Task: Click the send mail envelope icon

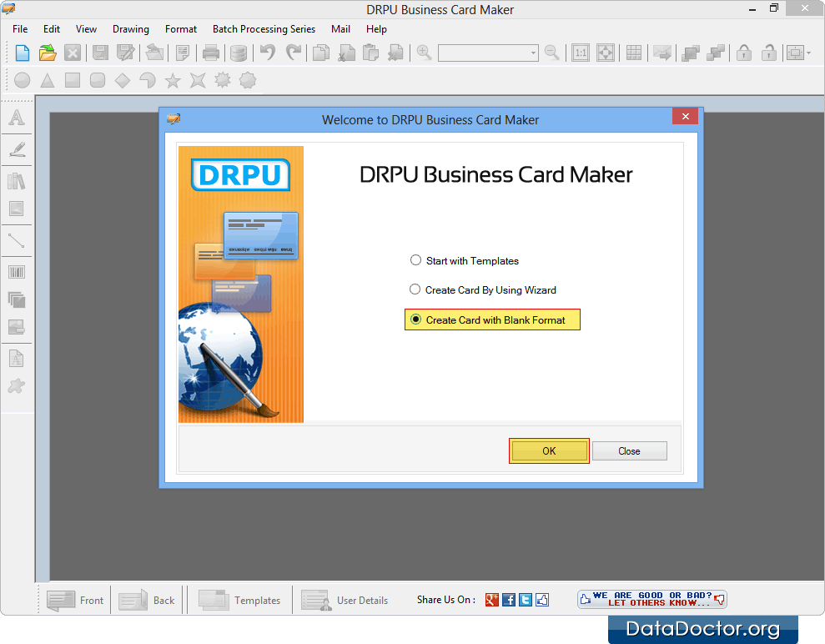Action: (x=662, y=53)
